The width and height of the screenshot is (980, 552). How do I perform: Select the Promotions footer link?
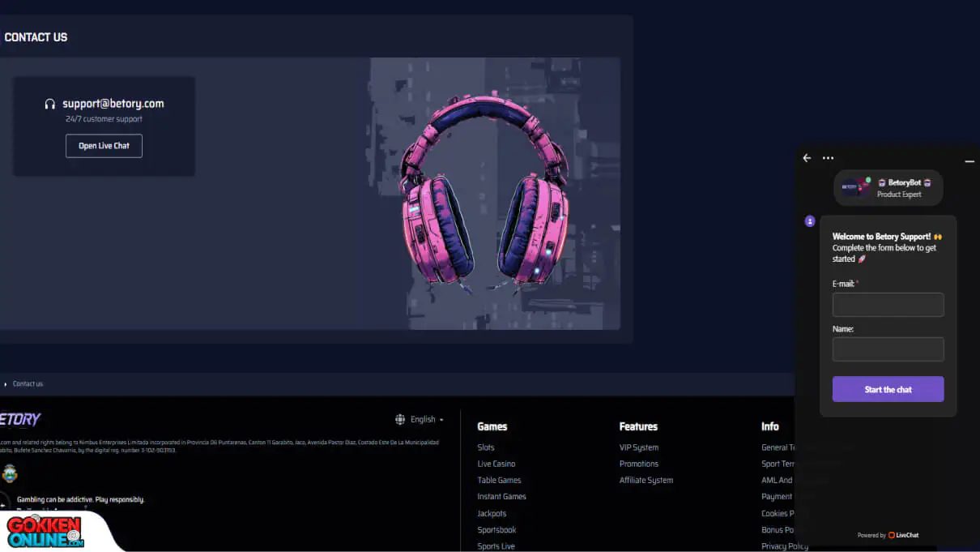click(x=639, y=464)
